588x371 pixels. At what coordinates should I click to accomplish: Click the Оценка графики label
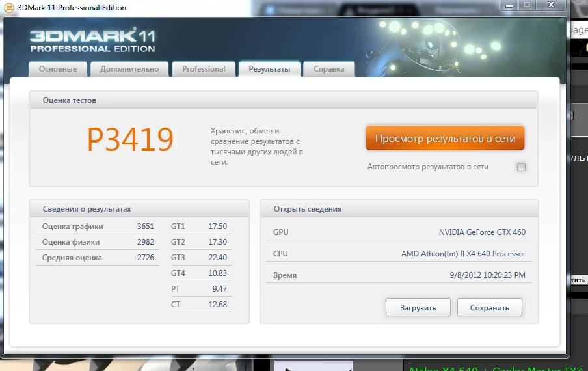pyautogui.click(x=72, y=227)
